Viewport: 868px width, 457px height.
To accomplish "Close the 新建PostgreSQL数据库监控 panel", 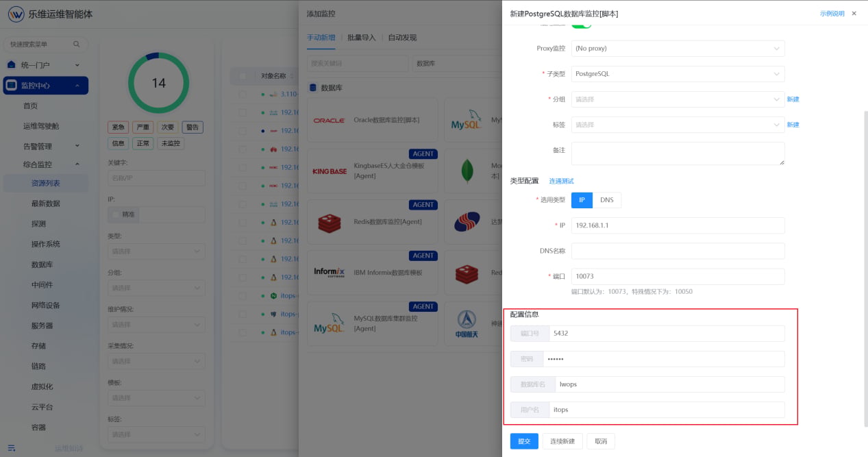I will (854, 13).
